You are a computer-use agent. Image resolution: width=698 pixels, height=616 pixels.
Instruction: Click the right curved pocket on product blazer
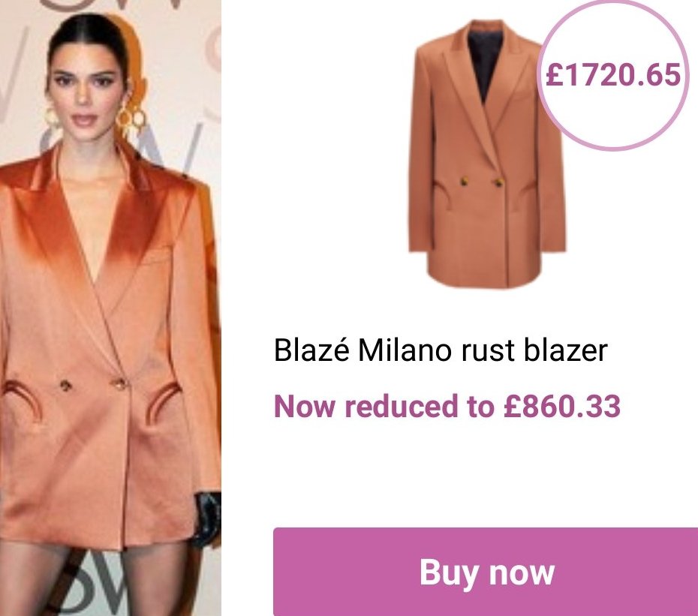pos(528,191)
